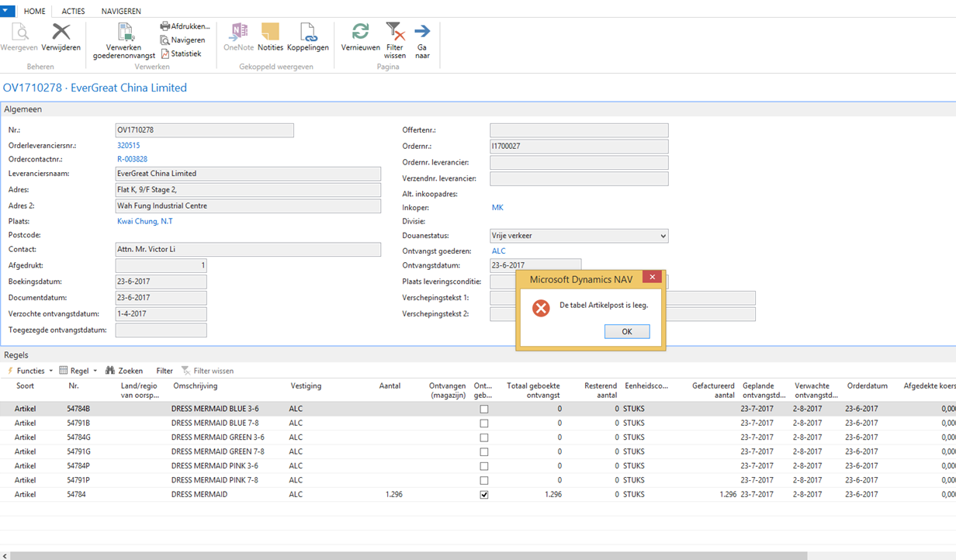Click the Vestiging column header
The height and width of the screenshot is (560, 956).
point(306,385)
